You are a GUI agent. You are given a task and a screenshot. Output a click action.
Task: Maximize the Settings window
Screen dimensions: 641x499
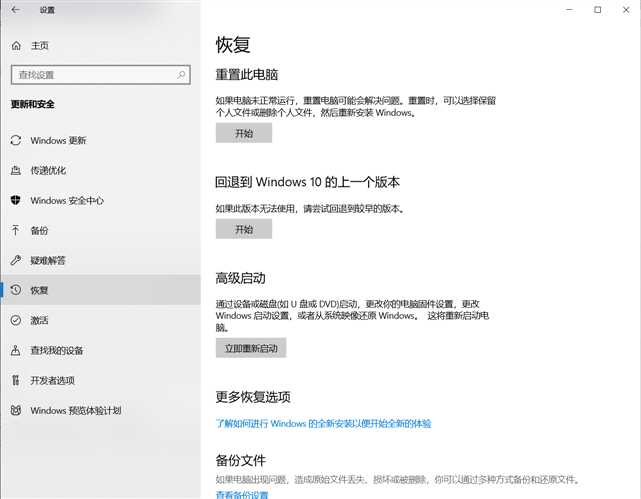(598, 9)
